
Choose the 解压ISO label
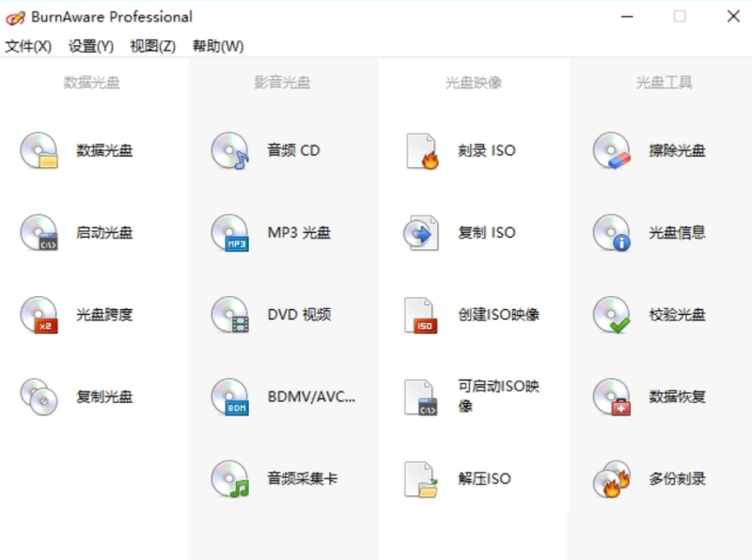484,478
